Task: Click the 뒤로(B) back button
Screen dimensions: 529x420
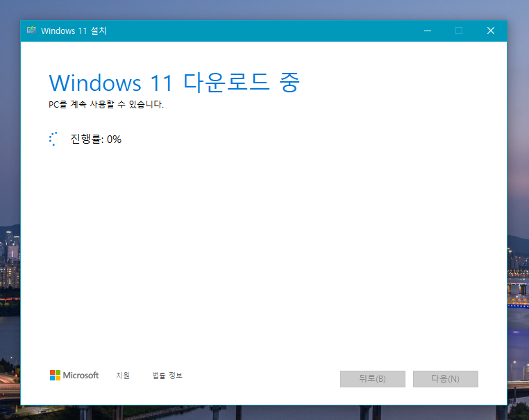Action: 373,379
